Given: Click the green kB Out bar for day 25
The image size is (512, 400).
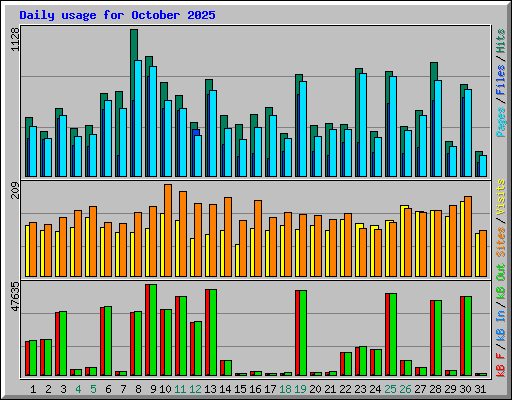Looking at the screenshot, I should 393,335.
